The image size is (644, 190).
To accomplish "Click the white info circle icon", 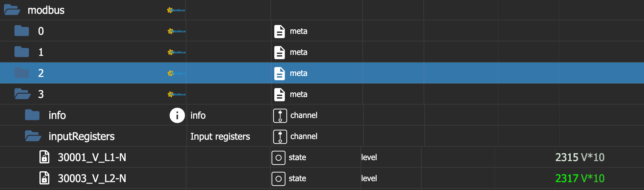I will (x=177, y=115).
